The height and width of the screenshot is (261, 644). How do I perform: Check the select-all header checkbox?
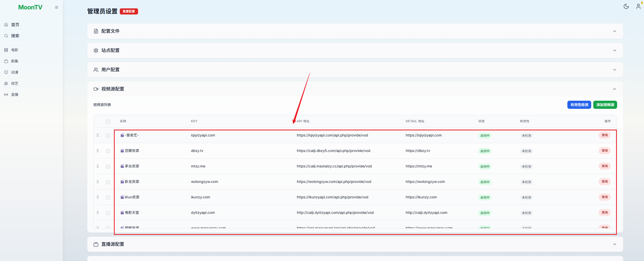coord(108,121)
